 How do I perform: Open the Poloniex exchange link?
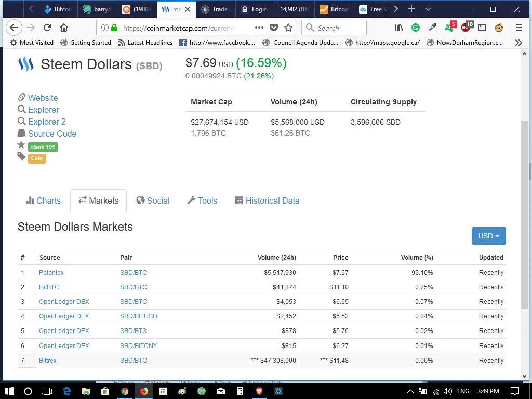coord(51,272)
